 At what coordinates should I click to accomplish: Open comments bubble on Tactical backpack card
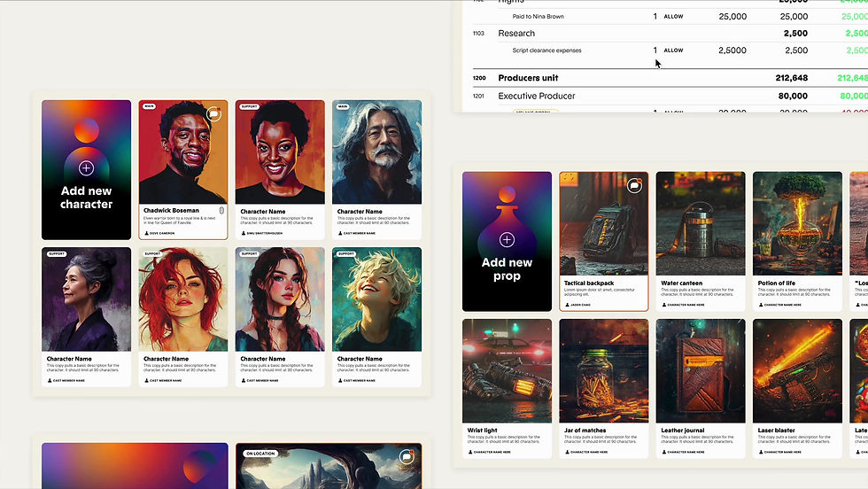pos(634,185)
